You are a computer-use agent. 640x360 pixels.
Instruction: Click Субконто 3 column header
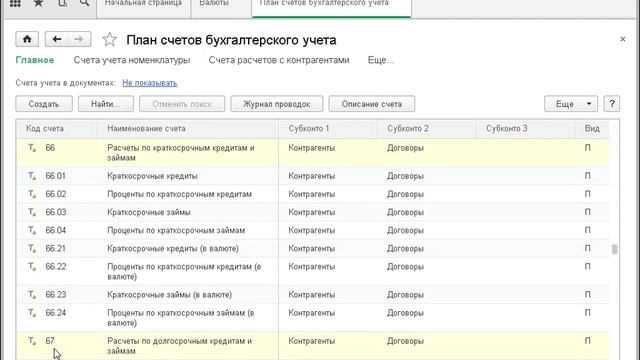[x=525, y=129]
